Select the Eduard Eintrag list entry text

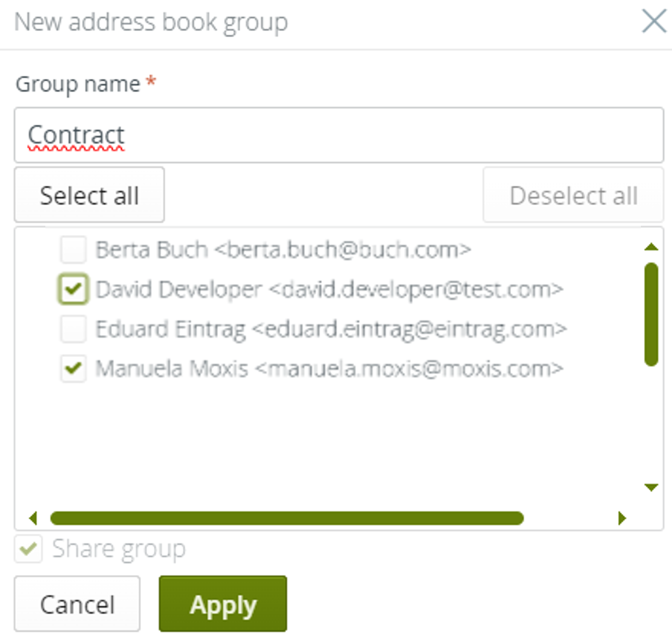(330, 329)
